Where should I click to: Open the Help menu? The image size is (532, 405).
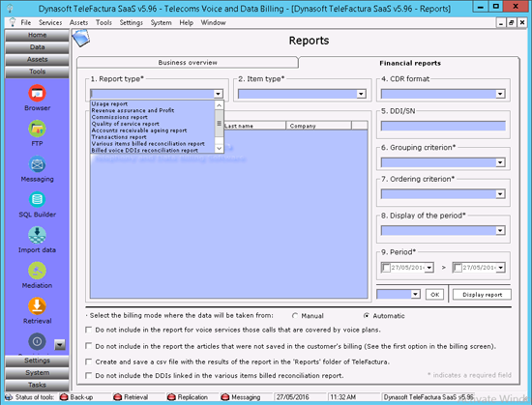click(187, 22)
